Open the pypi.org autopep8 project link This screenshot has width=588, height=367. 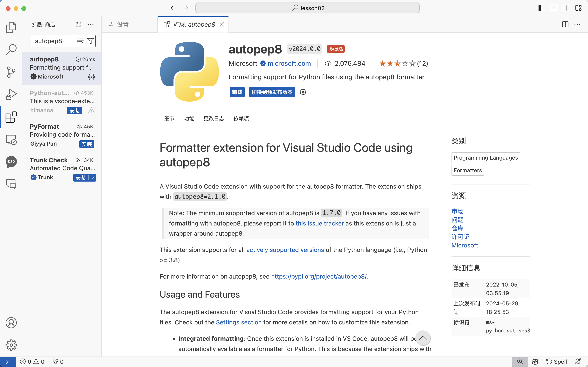coord(319,276)
